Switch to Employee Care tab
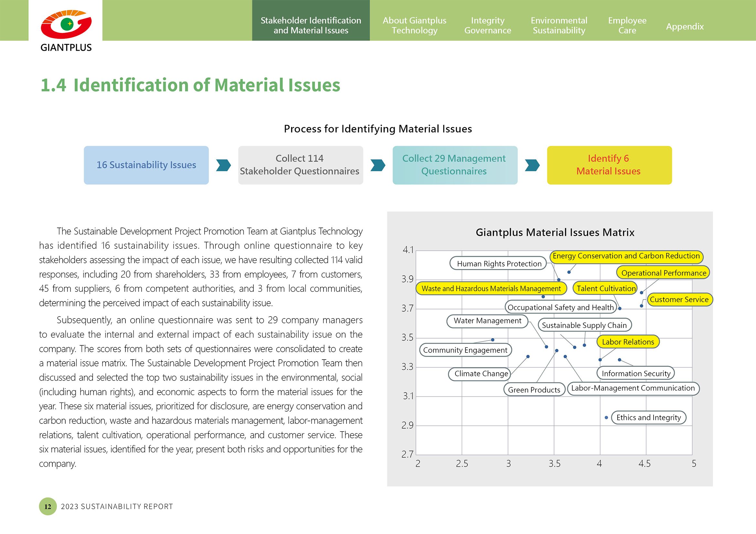756x534 pixels. 627,25
